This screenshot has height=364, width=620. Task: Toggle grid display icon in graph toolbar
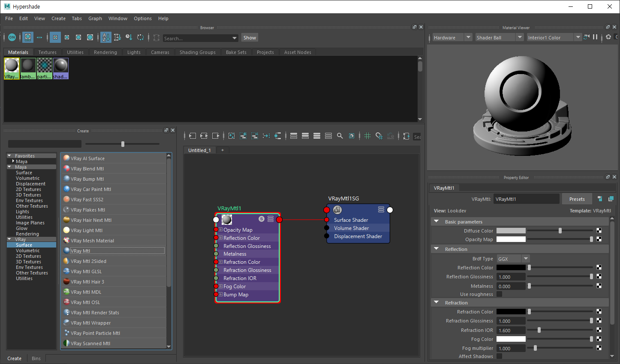point(367,136)
